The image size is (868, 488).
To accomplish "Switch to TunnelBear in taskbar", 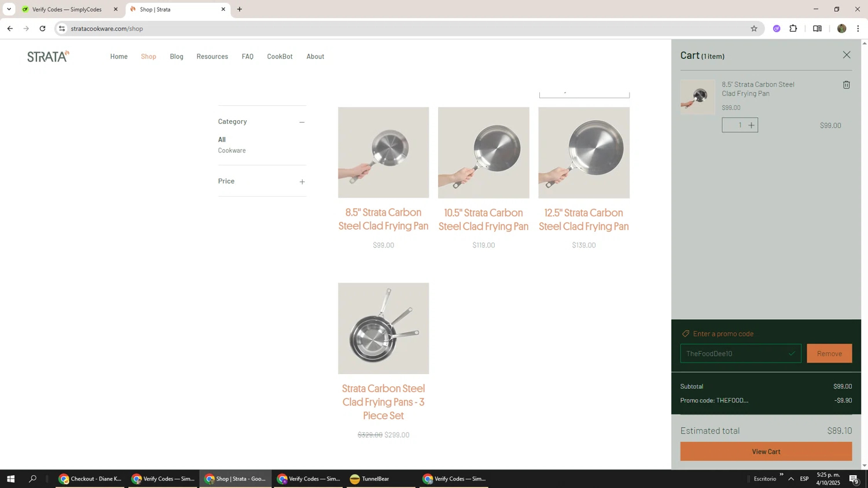I will coord(381,479).
